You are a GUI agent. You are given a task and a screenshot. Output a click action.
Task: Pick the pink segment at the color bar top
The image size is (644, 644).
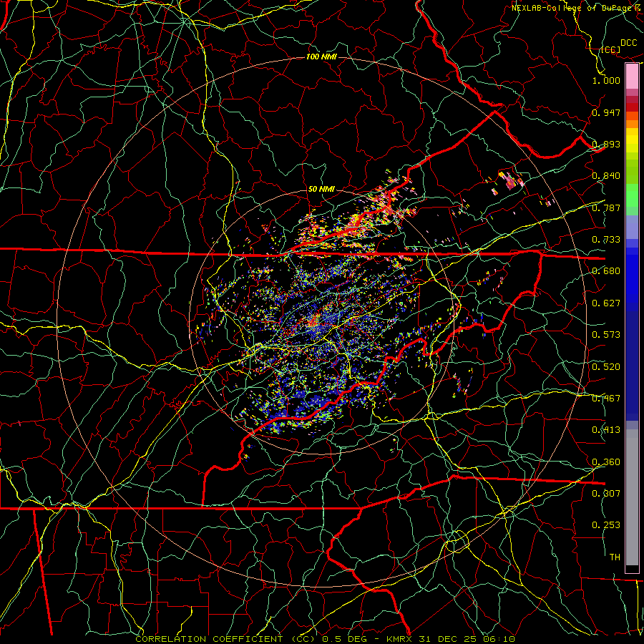tap(632, 77)
